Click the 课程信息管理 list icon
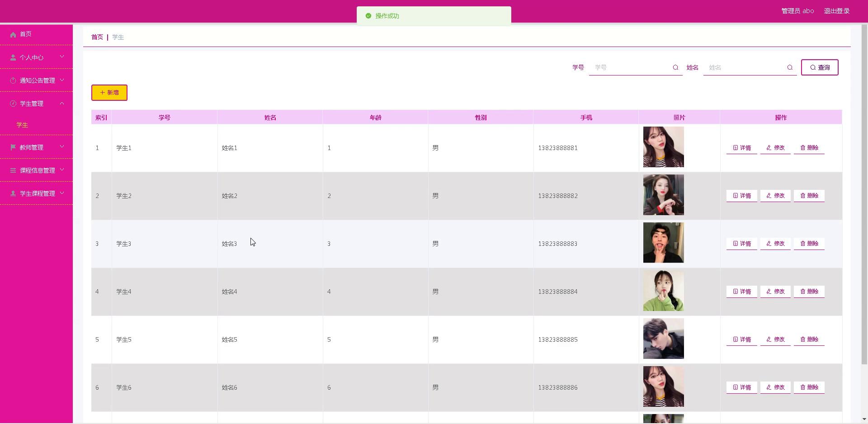This screenshot has width=868, height=424. (x=13, y=170)
